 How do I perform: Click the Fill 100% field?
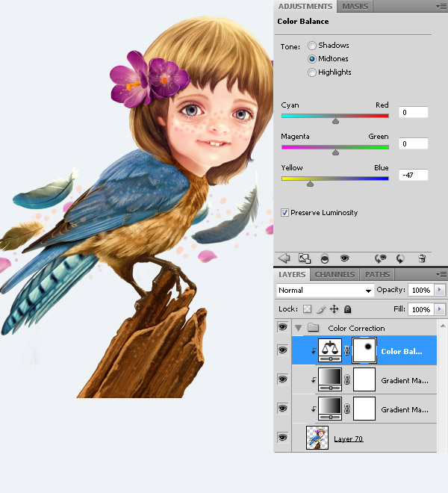coord(421,310)
